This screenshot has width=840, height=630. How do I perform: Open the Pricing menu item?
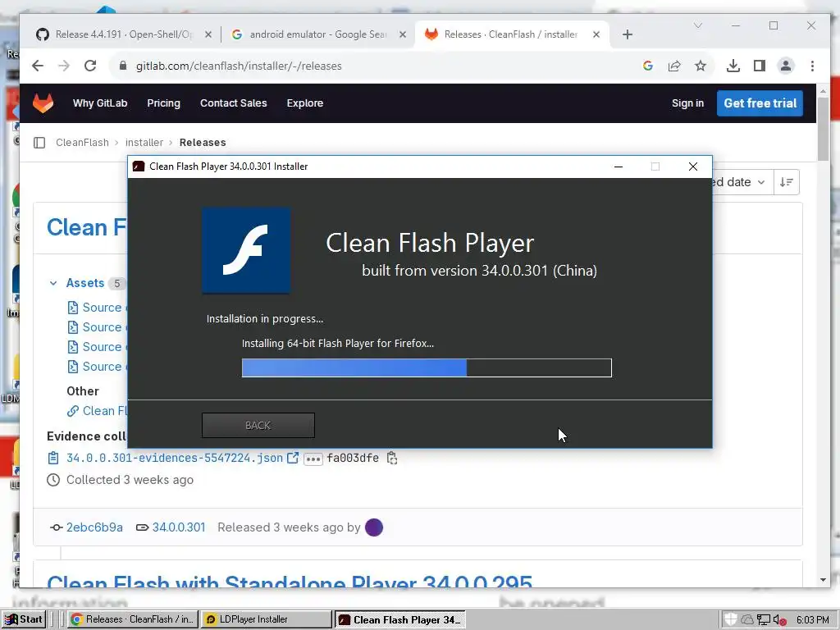163,103
